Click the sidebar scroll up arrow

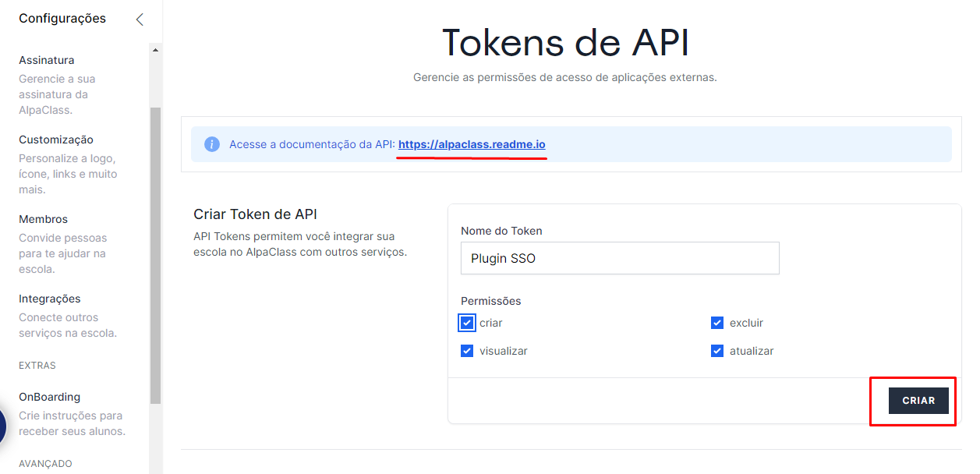155,51
